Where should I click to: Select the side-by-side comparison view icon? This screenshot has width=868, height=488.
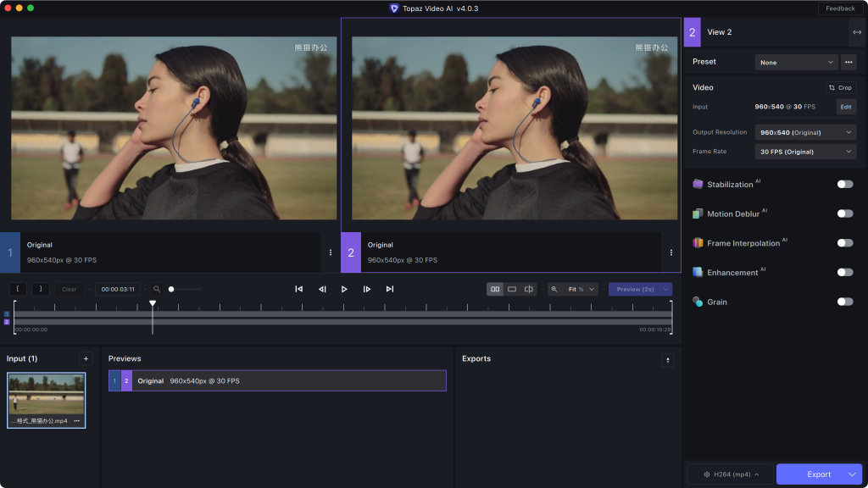pyautogui.click(x=494, y=288)
